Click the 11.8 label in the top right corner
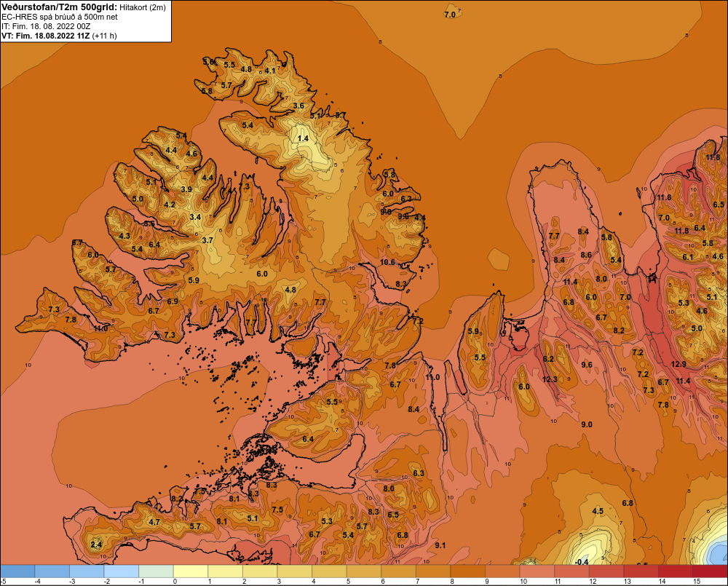The image size is (728, 586). [x=713, y=157]
